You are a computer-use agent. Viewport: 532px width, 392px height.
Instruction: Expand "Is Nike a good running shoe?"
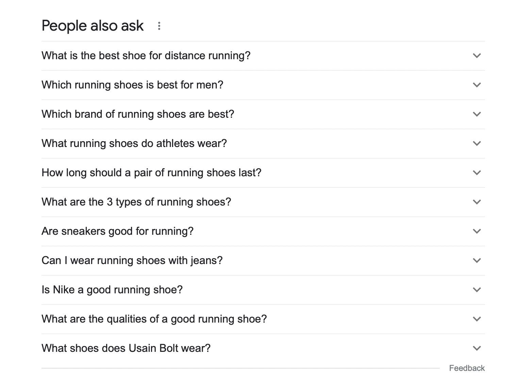(x=477, y=290)
